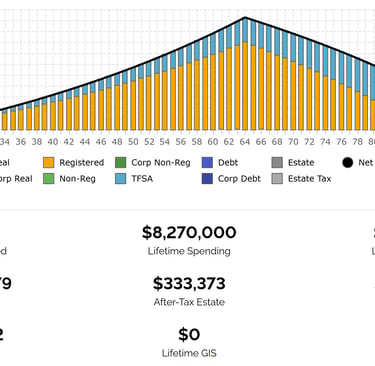Hide the Registered series via its label
Viewport: 375px width, 366px height.
(82, 163)
